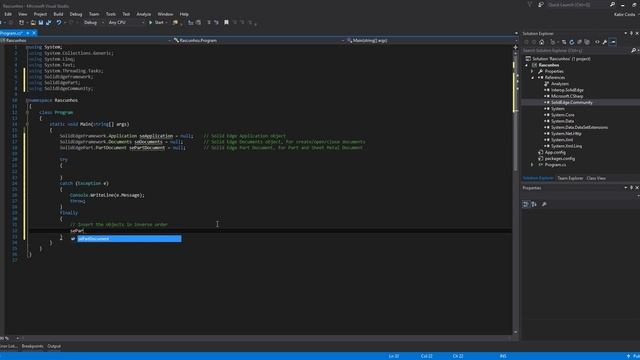
Task: Click the feedback icon beside Quick Launch
Action: [541, 4]
